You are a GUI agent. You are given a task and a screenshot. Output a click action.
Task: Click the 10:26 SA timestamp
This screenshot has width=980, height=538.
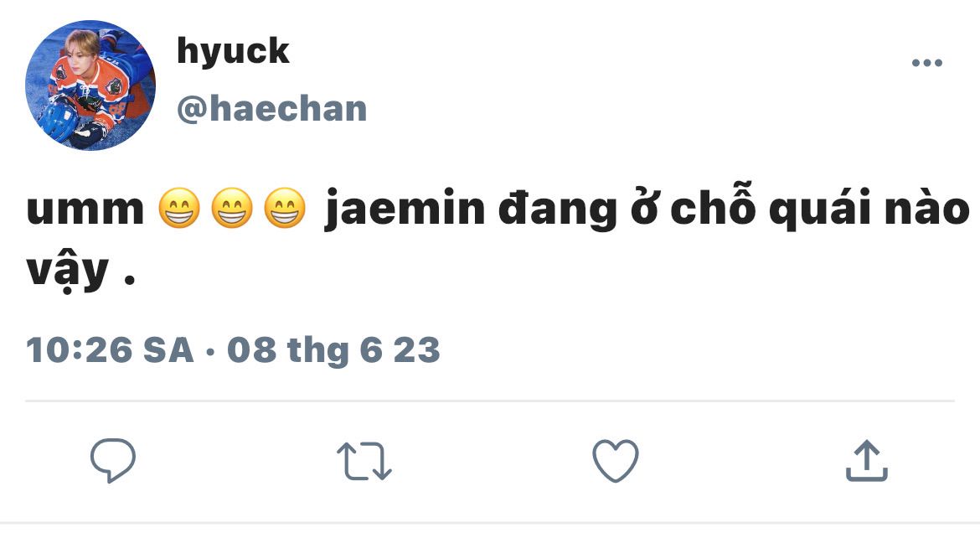pos(110,349)
